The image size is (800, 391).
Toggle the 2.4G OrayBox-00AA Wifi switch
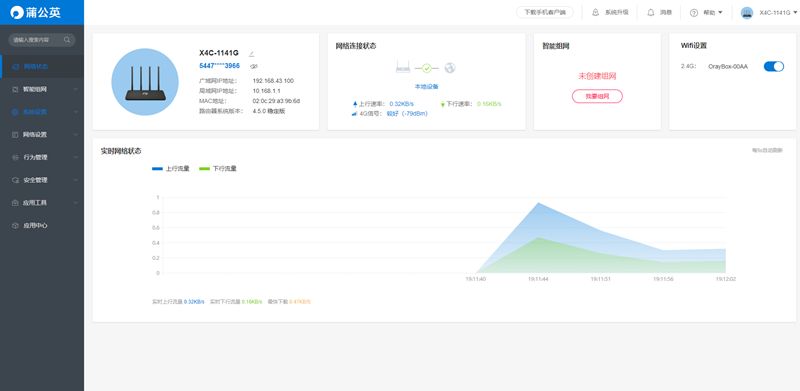click(773, 66)
